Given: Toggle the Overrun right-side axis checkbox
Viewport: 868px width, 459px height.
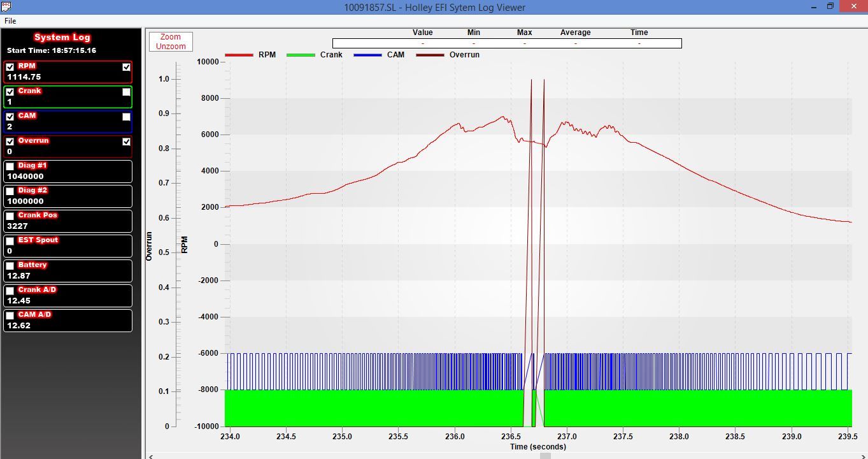Looking at the screenshot, I should (126, 142).
